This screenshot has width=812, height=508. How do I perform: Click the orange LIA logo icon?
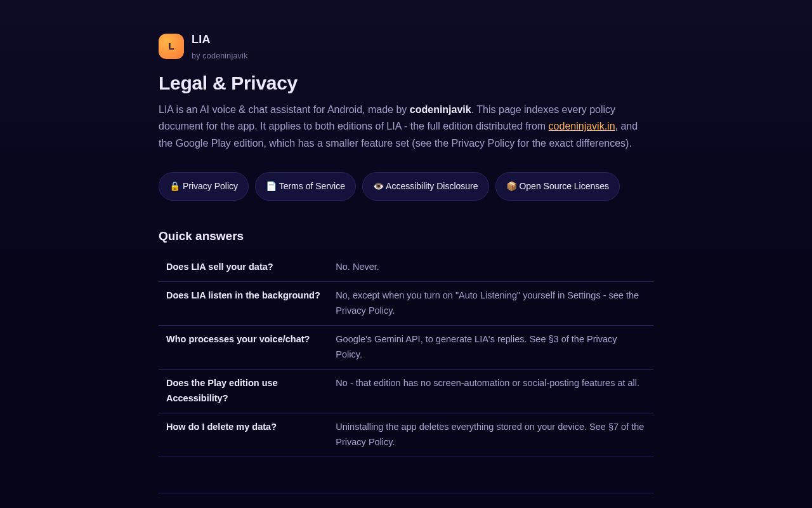coord(171,46)
